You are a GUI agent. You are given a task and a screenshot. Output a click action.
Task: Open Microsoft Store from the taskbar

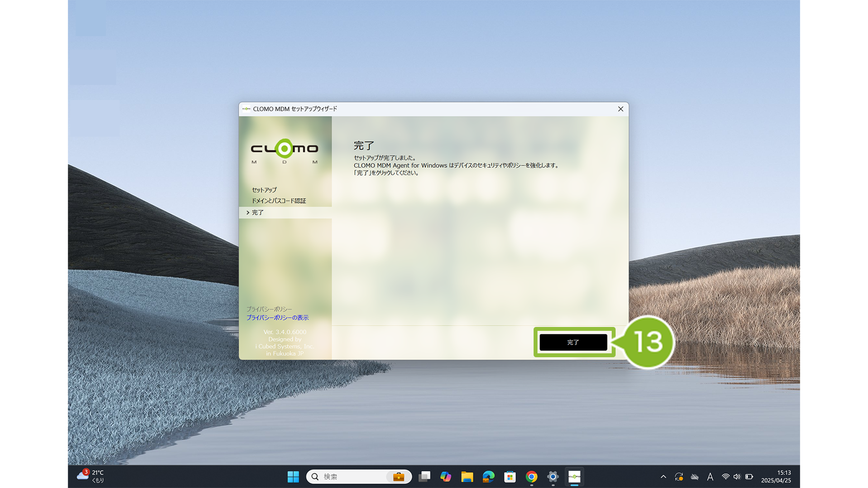(x=510, y=477)
